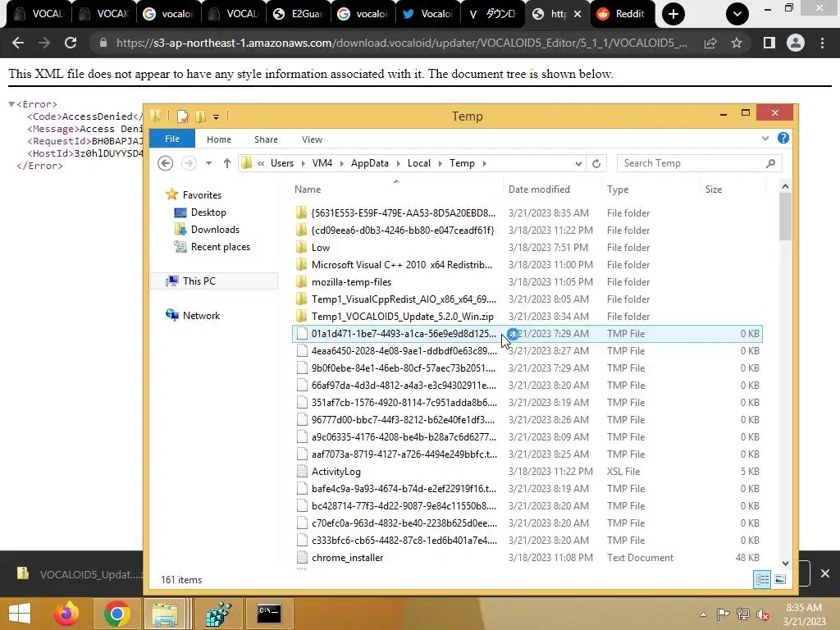Open Chrome tab search dropdown

coord(737,14)
